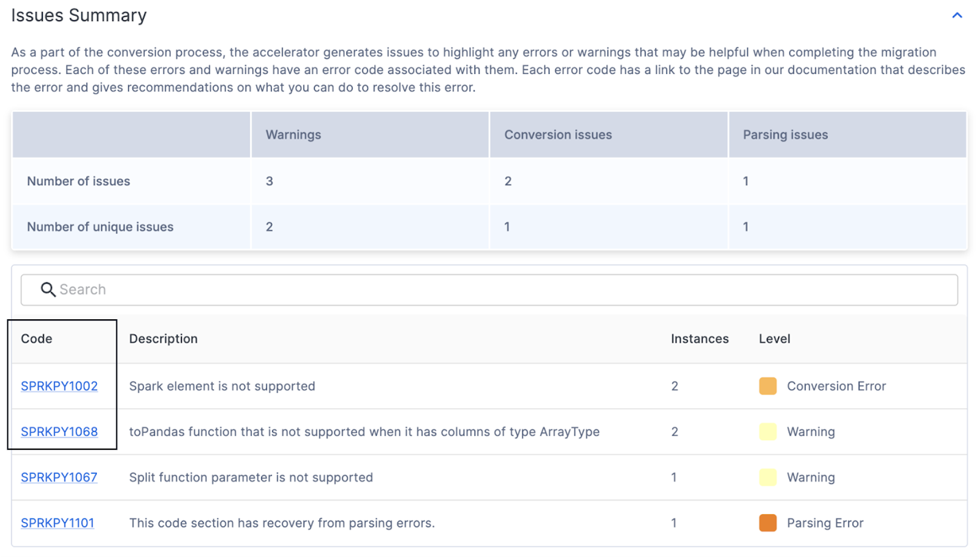Open the SPRKPY1067 error code link
The width and height of the screenshot is (980, 557).
[59, 477]
